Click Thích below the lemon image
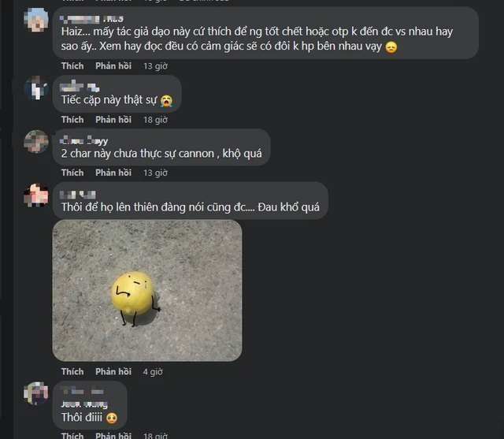The image size is (504, 439). [72, 371]
